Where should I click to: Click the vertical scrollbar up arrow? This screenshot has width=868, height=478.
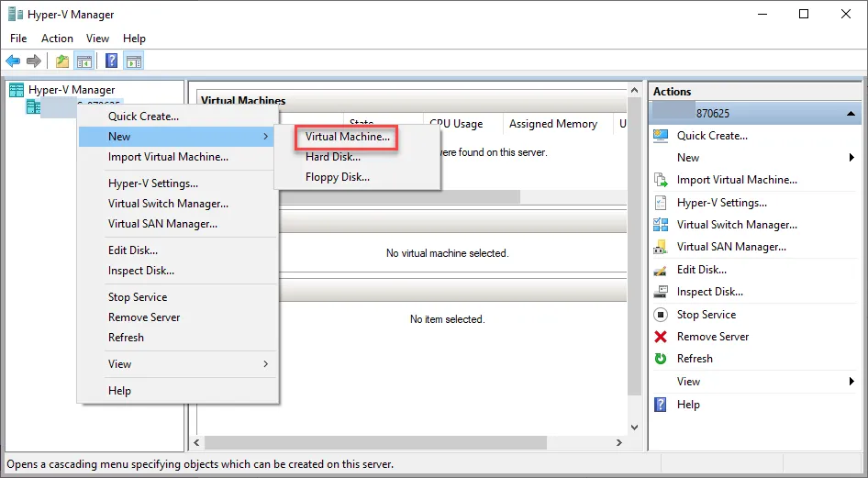point(634,90)
